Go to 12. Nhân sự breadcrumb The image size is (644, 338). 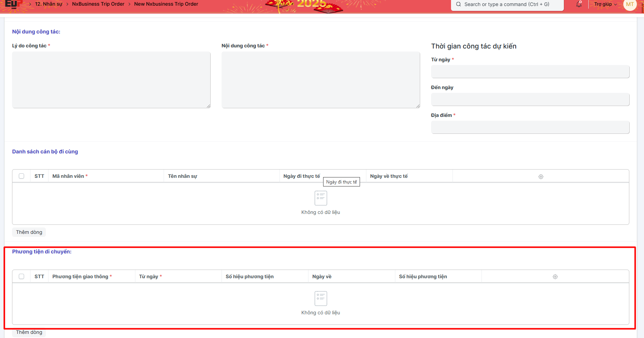click(49, 4)
